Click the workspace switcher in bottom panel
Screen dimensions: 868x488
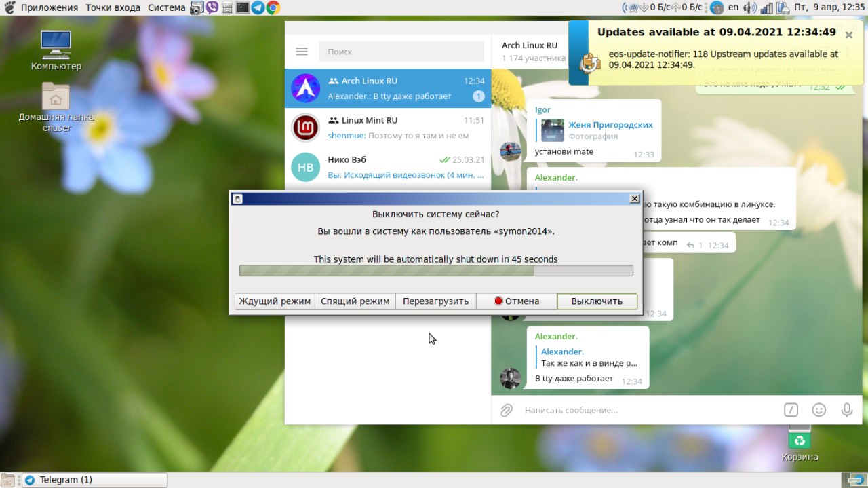(853, 480)
